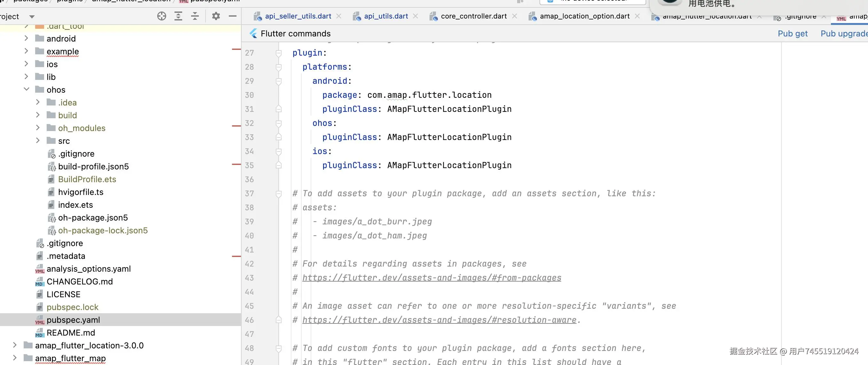Open Project panel settings gear

pos(216,16)
